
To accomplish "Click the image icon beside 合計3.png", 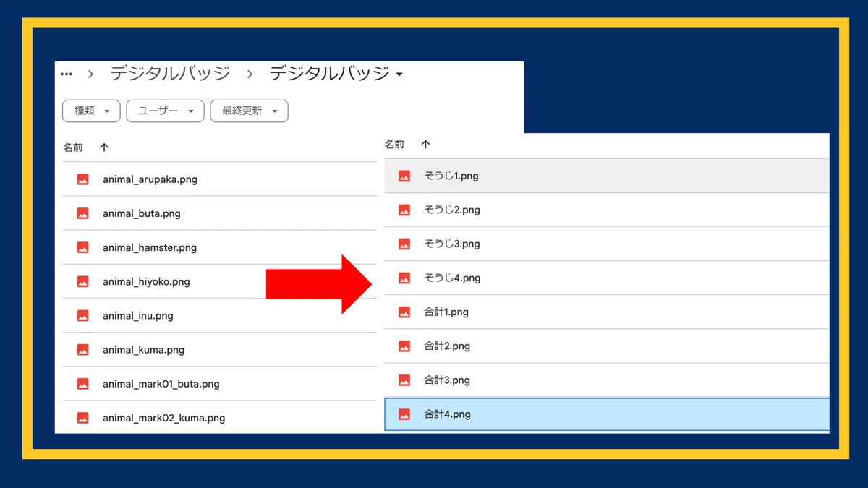I will 404,380.
